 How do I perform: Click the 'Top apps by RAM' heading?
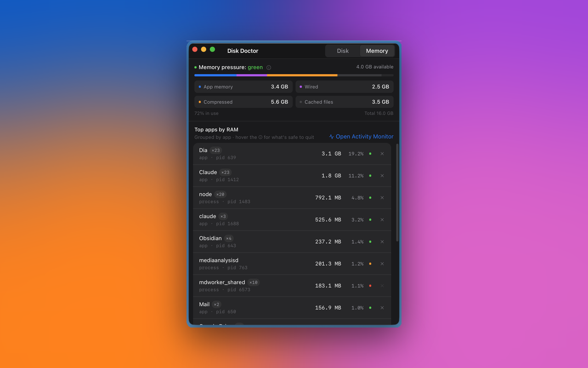click(216, 130)
